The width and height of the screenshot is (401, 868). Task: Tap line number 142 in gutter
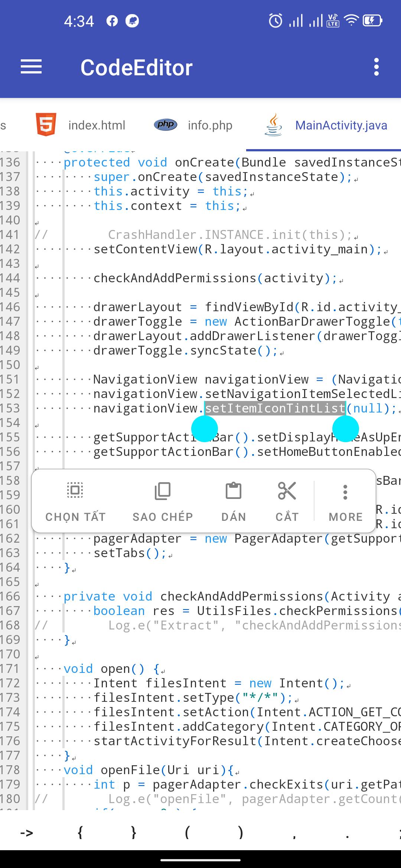(x=10, y=249)
